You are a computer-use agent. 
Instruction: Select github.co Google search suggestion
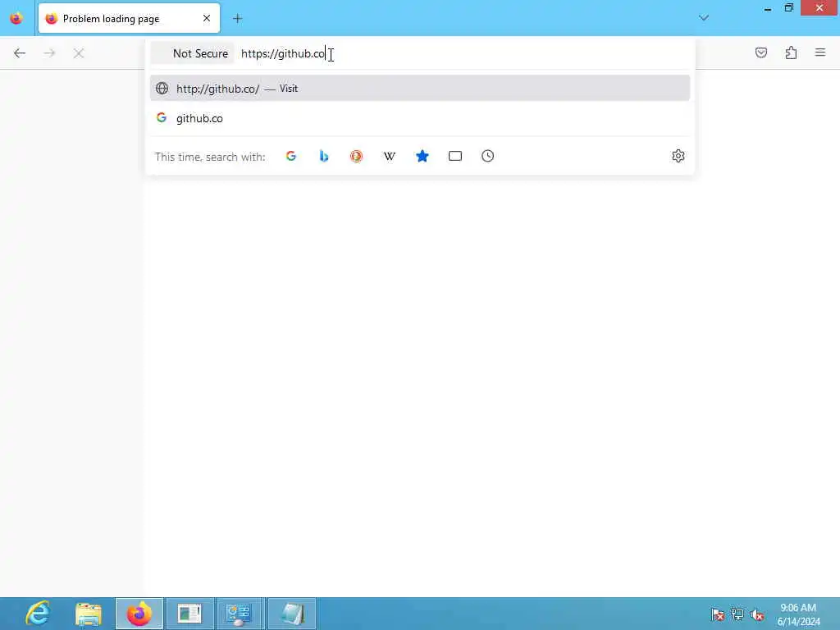click(x=420, y=118)
